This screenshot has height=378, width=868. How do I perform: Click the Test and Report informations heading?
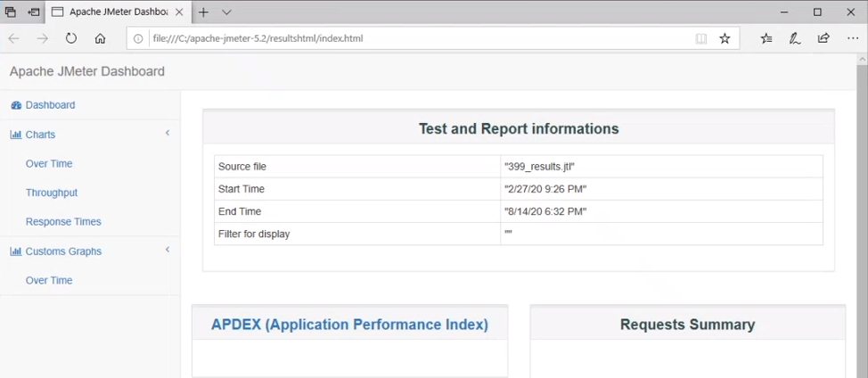(519, 129)
